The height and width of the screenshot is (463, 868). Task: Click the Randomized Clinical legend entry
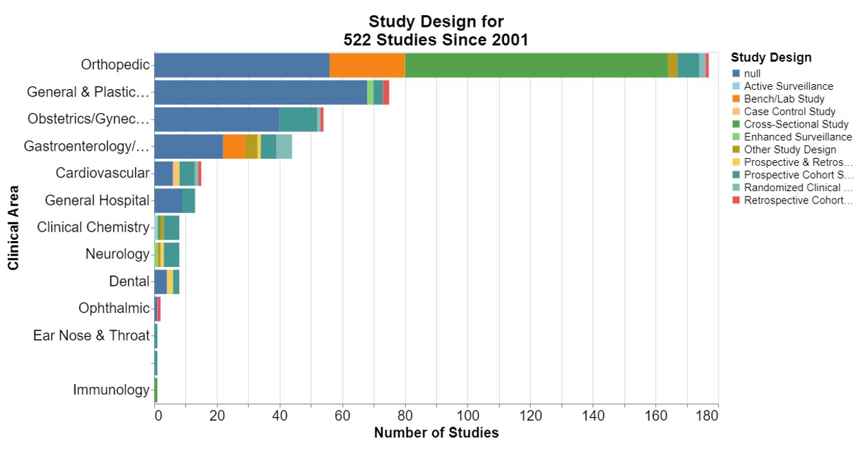click(798, 188)
